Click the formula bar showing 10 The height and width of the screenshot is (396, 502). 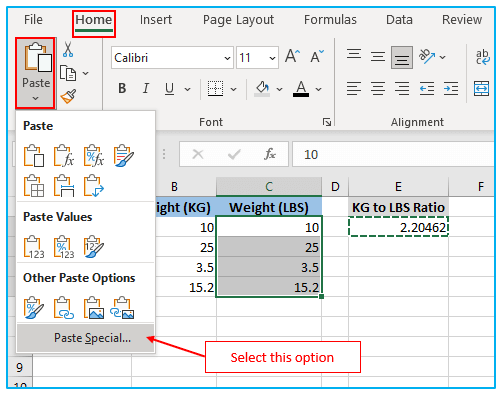coord(393,154)
